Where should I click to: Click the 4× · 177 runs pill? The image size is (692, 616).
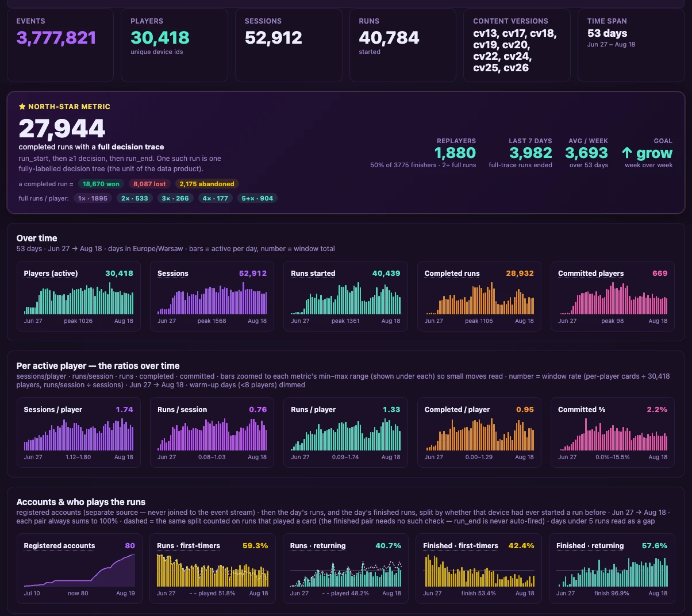pyautogui.click(x=216, y=198)
